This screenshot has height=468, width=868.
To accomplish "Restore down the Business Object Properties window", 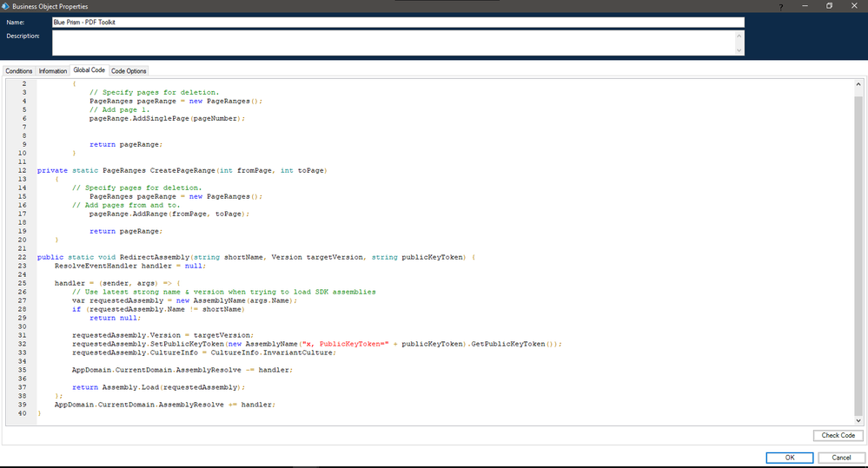I will pyautogui.click(x=829, y=6).
